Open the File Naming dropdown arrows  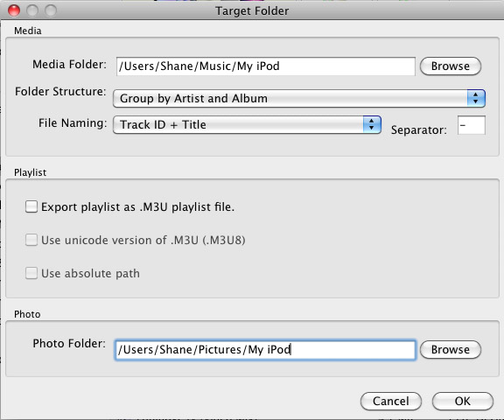click(372, 124)
